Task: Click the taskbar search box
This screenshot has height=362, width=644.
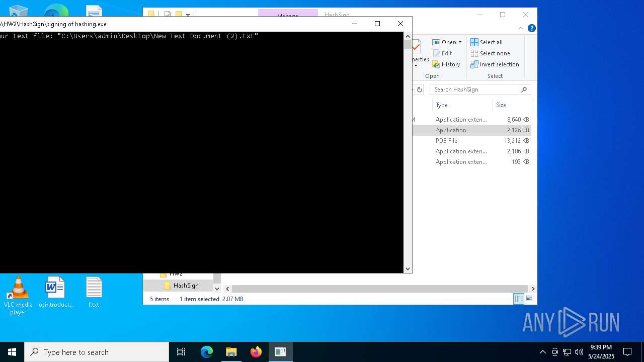Action: [97, 352]
